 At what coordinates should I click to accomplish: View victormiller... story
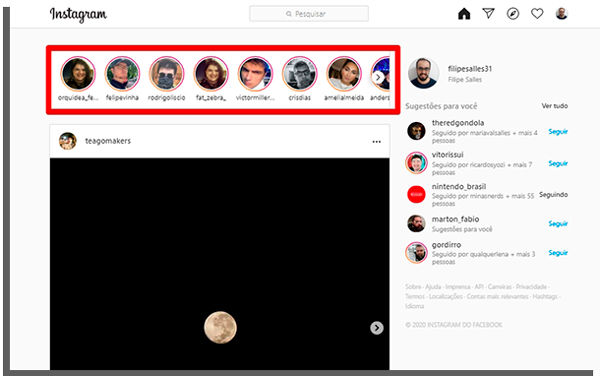255,74
